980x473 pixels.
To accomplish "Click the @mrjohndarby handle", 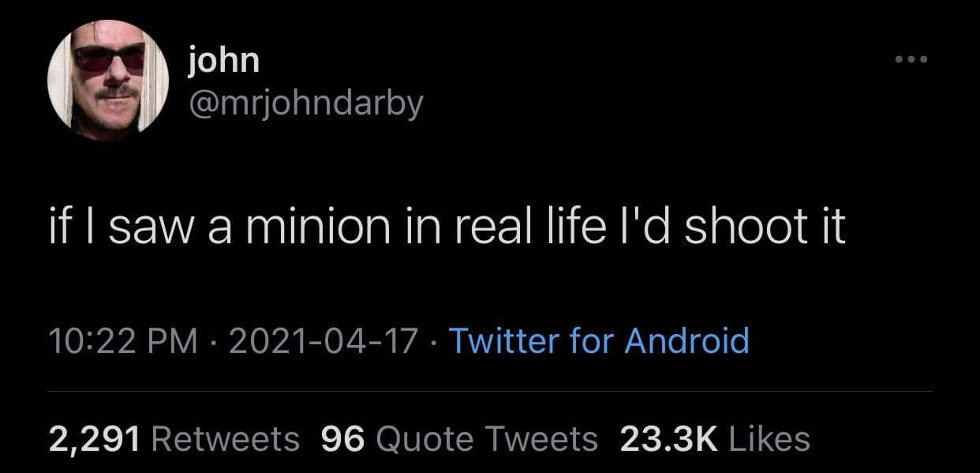I will coord(305,103).
